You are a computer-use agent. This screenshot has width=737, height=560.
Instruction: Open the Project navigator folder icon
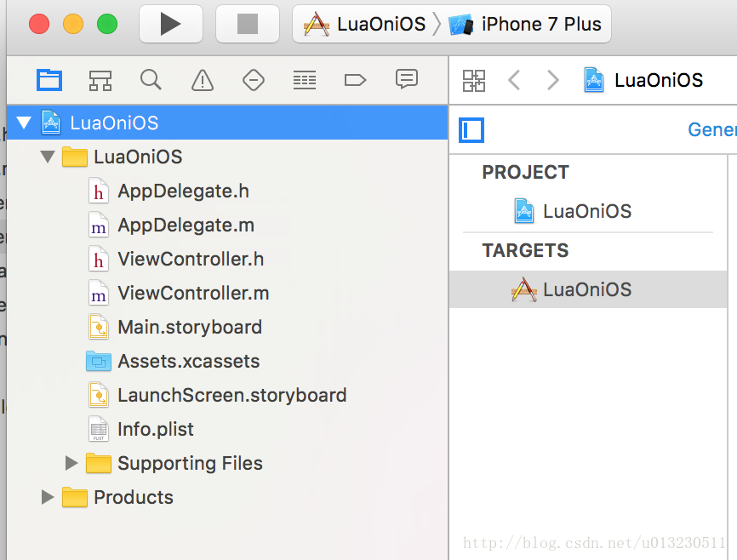49,80
